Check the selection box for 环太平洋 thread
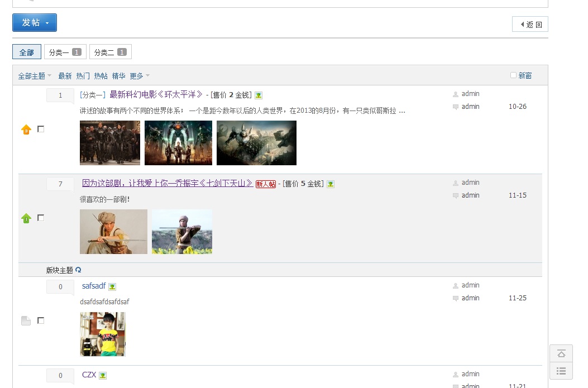The height and width of the screenshot is (388, 588). click(41, 129)
